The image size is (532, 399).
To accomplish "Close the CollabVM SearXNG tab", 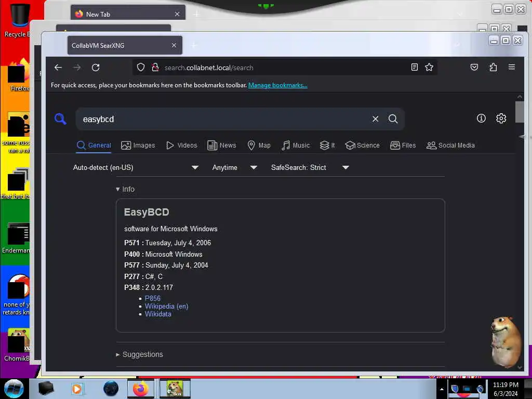I will 174,45.
